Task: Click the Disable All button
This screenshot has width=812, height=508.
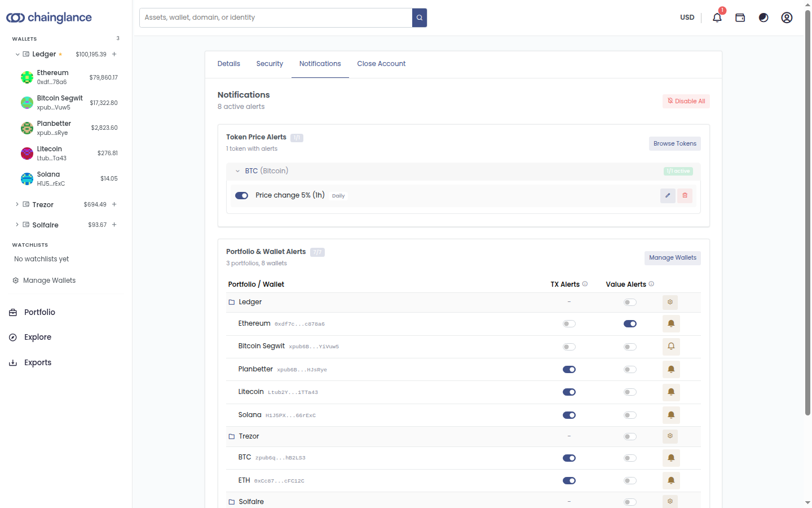Action: click(686, 101)
